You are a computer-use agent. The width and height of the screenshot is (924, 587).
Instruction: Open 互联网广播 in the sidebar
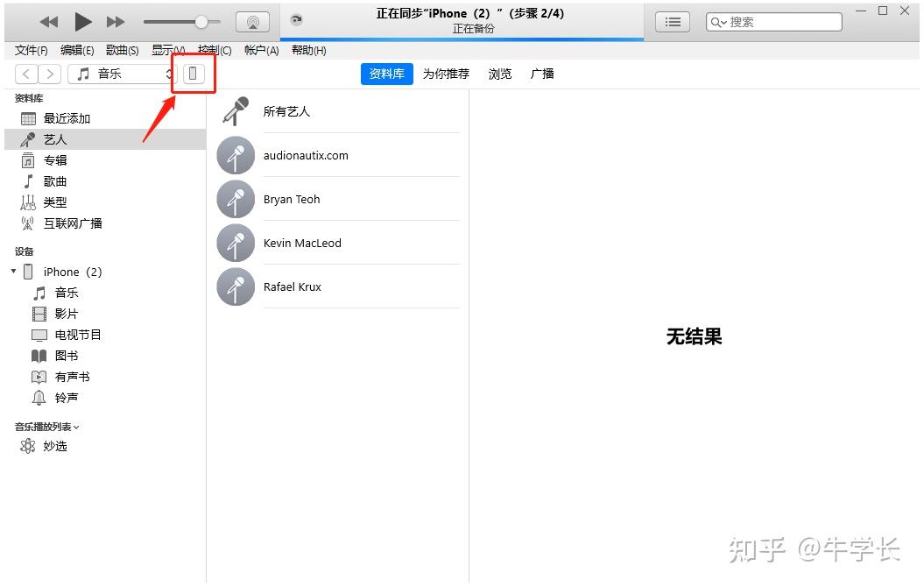(73, 223)
